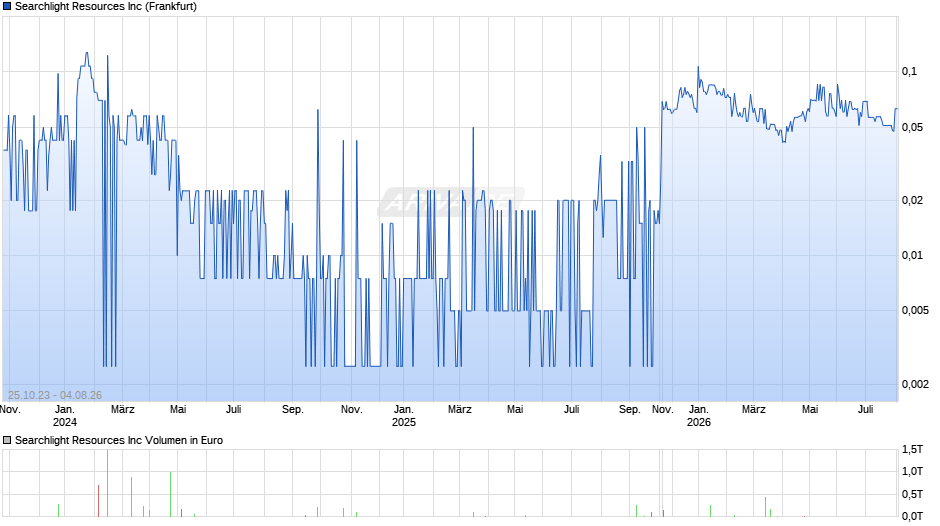Viewport: 940px width, 526px height.
Task: Click the tallest red volume bar
Action: [x=98, y=501]
